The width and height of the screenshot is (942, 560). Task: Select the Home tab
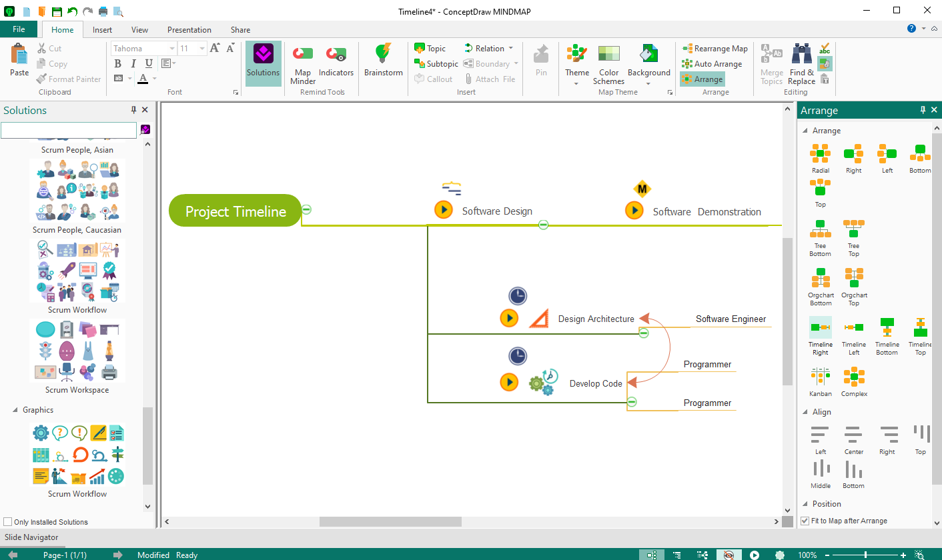click(x=63, y=29)
